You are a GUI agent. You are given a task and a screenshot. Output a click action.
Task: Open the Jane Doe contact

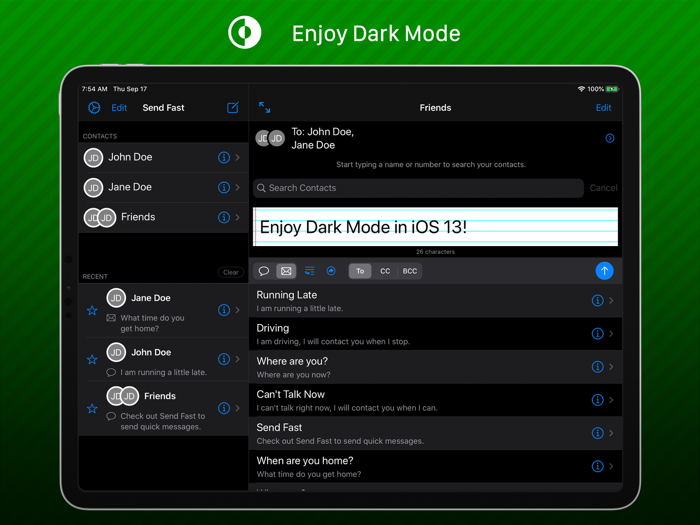(x=163, y=188)
